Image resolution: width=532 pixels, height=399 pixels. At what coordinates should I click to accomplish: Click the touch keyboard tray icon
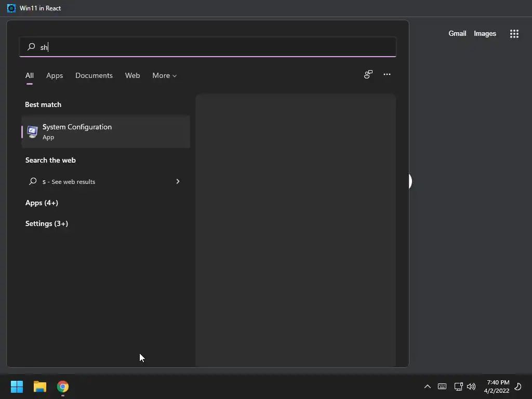click(x=442, y=387)
